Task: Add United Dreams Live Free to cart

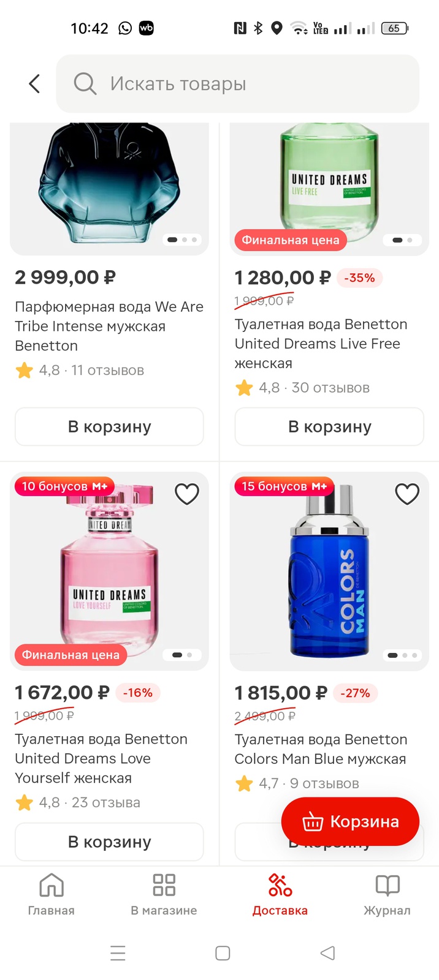Action: 329,426
